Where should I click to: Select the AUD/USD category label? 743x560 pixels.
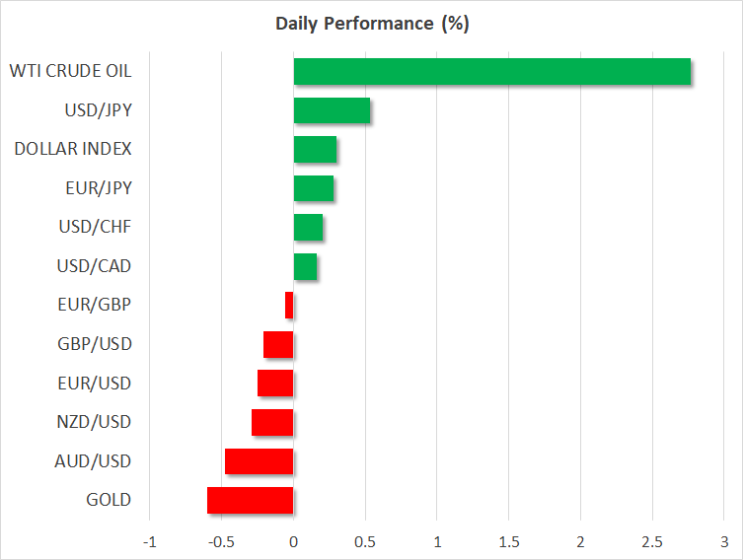pos(95,460)
